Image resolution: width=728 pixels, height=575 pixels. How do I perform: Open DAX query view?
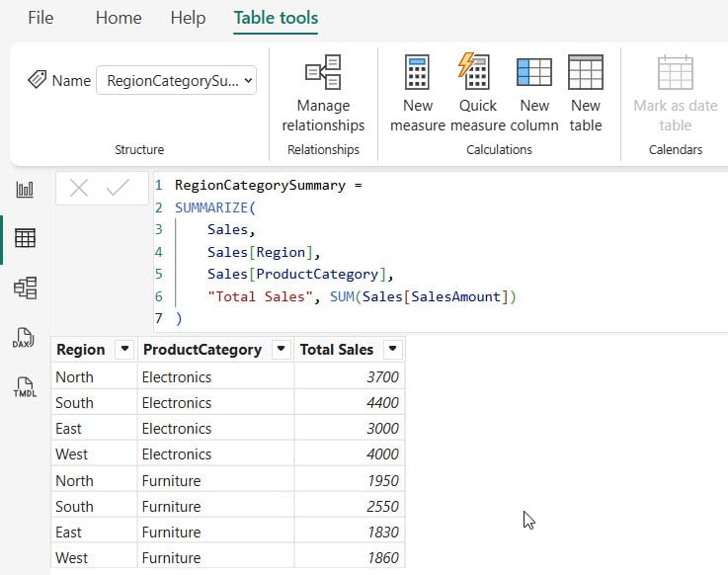tap(24, 338)
